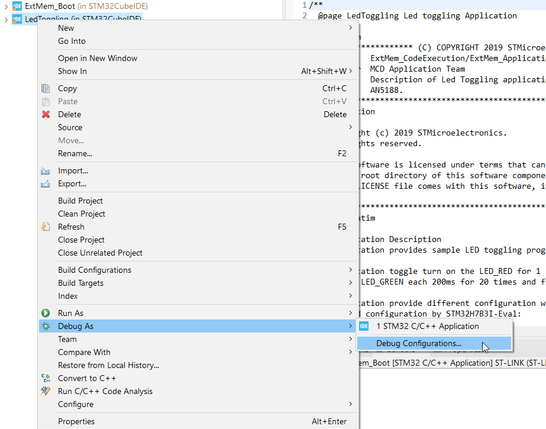Open project Properties
The image size is (546, 429).
198,421
